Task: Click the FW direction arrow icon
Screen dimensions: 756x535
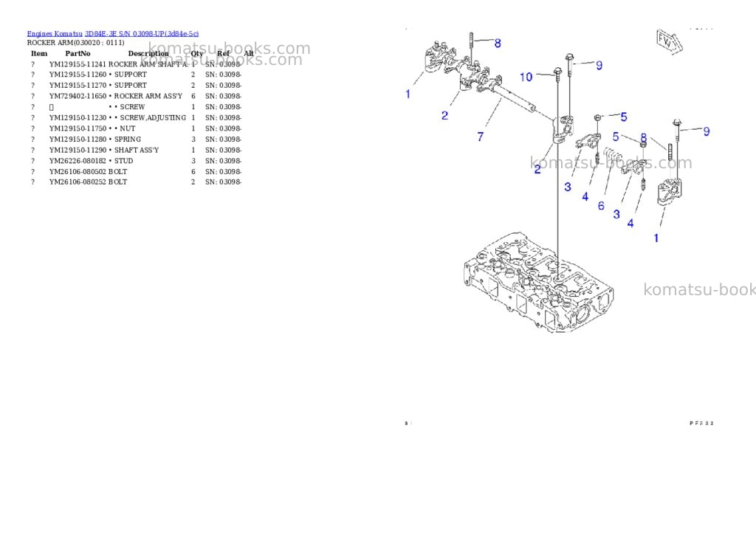Action: [x=669, y=41]
